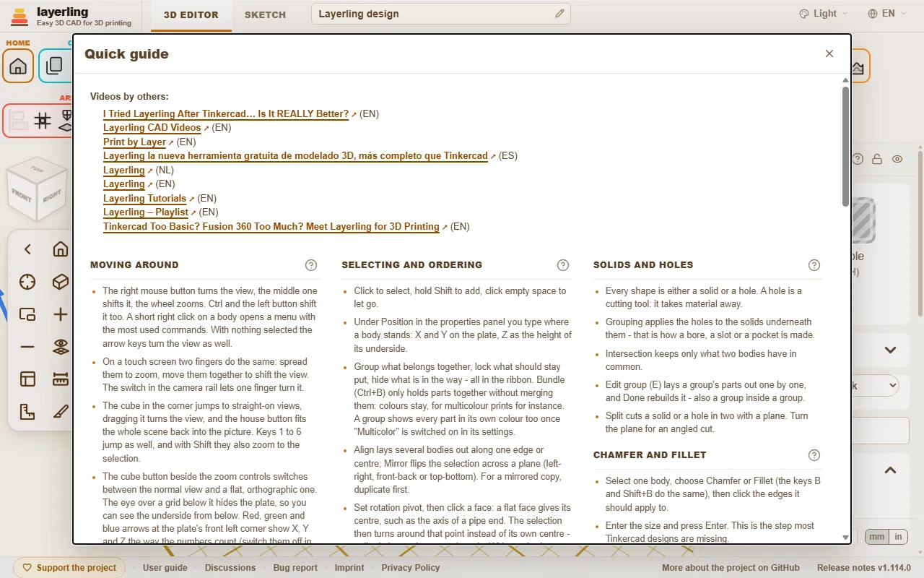Click the Support the project button
This screenshot has width=924, height=578.
tap(69, 568)
